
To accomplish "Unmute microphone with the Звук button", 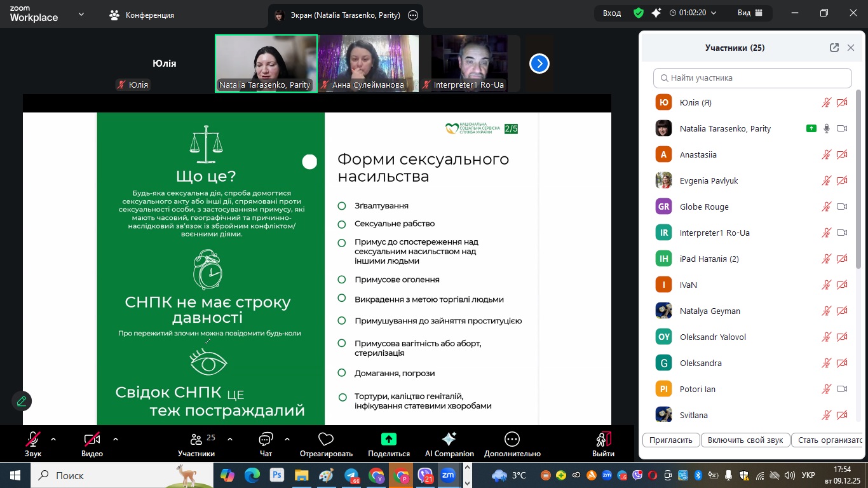I will pyautogui.click(x=33, y=440).
